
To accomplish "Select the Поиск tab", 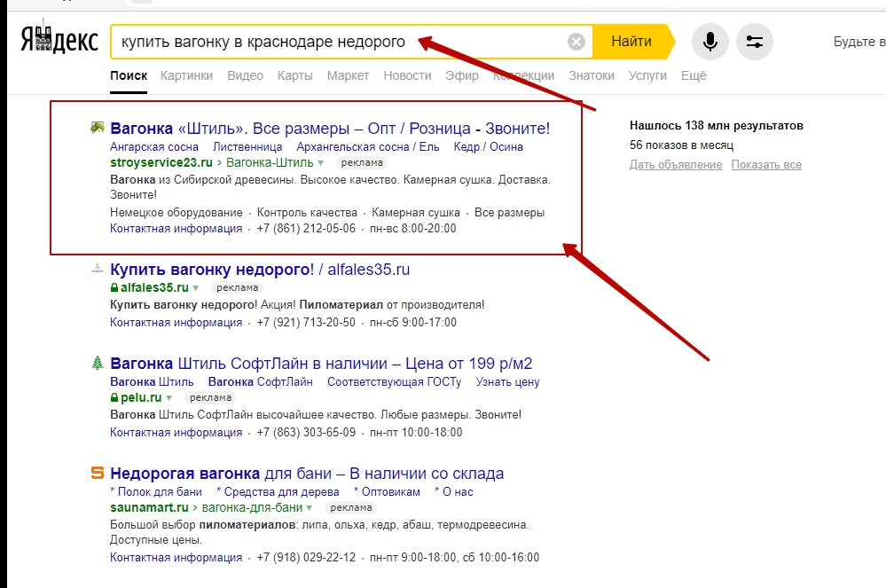I will tap(129, 75).
